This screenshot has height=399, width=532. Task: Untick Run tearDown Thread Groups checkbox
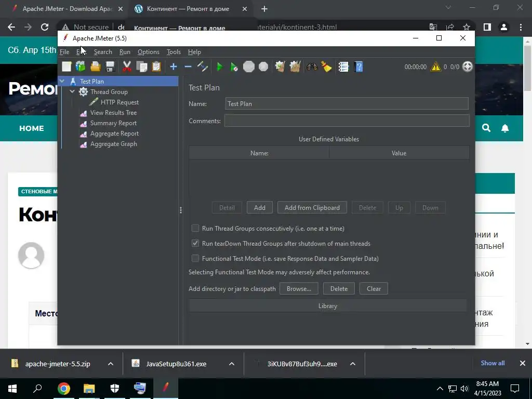[195, 243]
